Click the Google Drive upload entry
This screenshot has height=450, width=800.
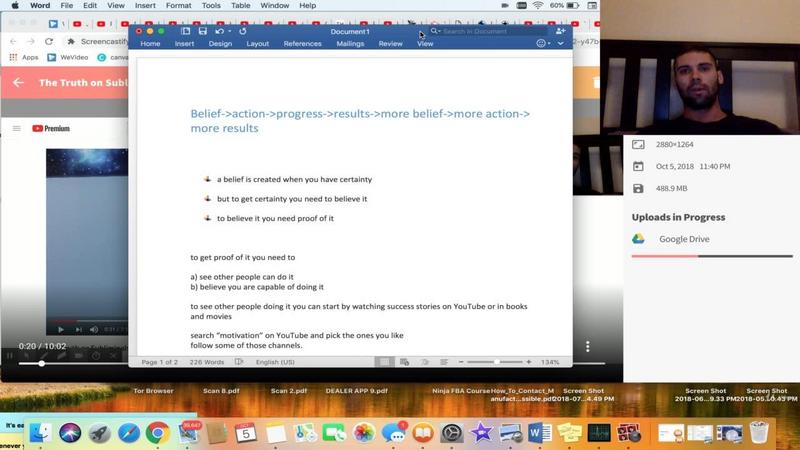(x=671, y=239)
